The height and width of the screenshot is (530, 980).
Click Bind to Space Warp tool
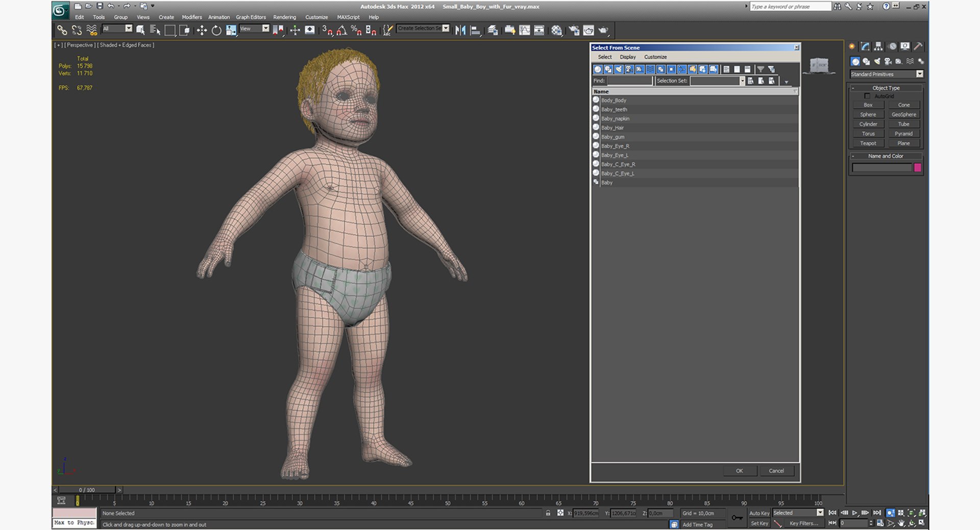91,30
